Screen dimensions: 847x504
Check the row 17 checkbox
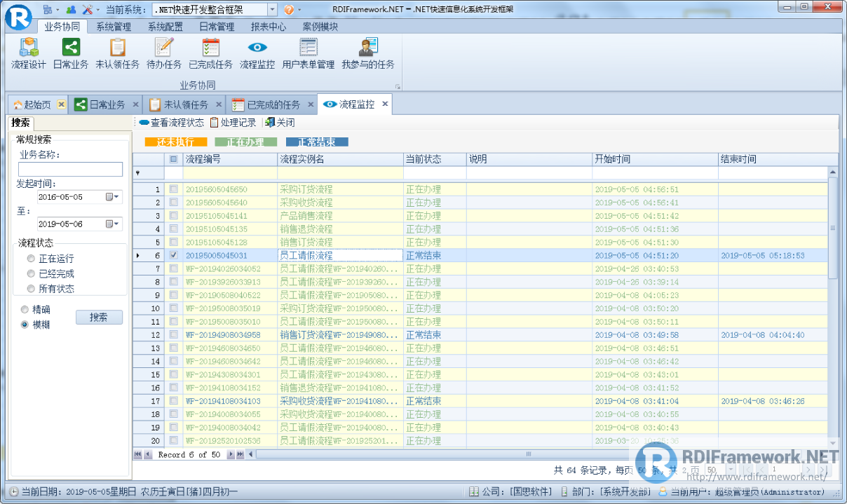click(x=174, y=401)
